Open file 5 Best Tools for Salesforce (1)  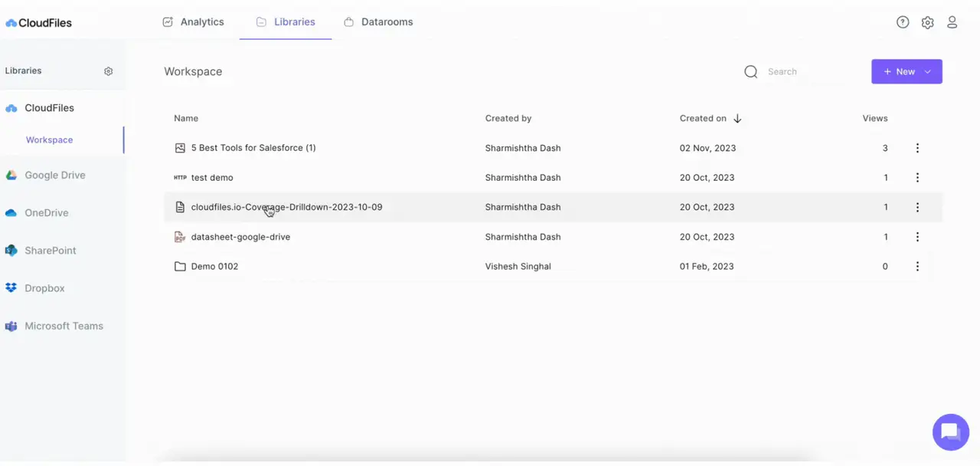pos(253,148)
